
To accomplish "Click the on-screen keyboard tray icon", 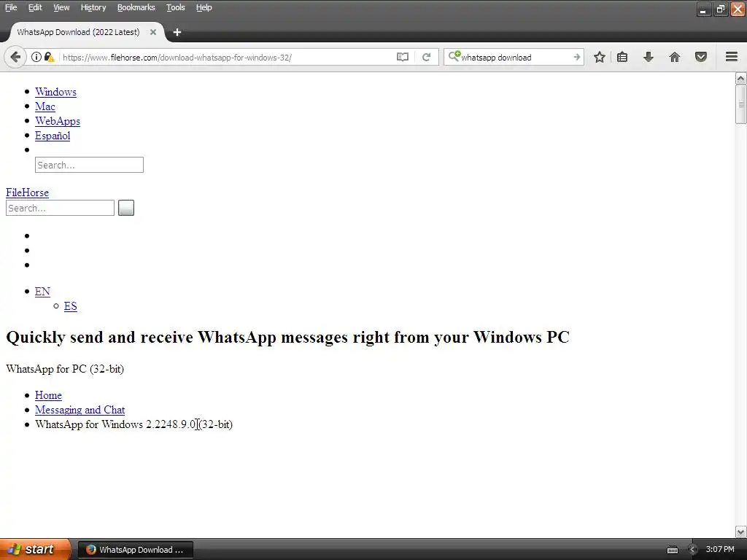I will 672,550.
